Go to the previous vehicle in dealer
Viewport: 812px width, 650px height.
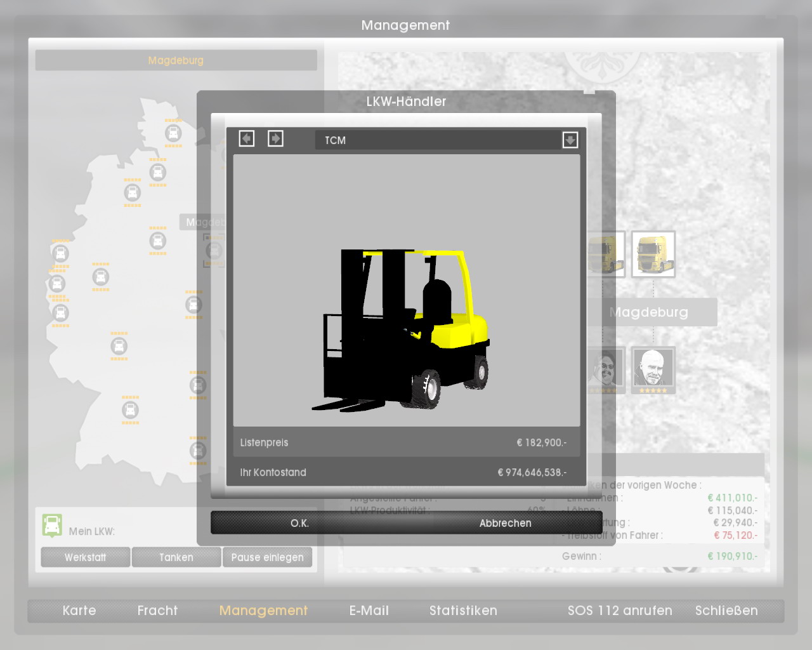click(247, 138)
